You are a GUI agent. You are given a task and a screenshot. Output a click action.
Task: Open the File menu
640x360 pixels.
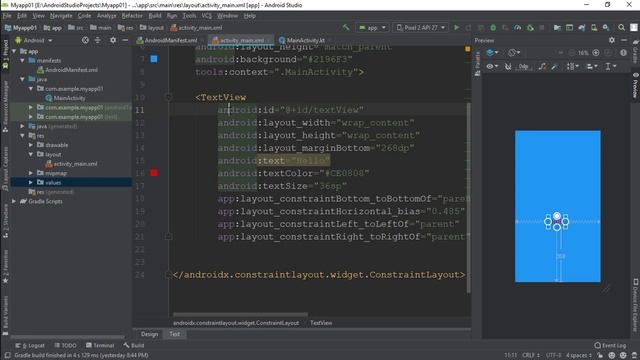click(x=7, y=16)
